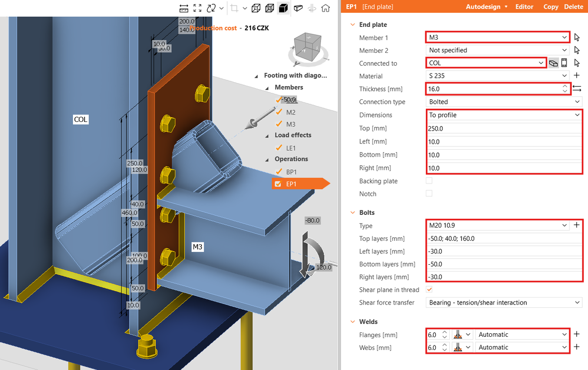Open the Dimensions dropdown set to Profile

(503, 115)
